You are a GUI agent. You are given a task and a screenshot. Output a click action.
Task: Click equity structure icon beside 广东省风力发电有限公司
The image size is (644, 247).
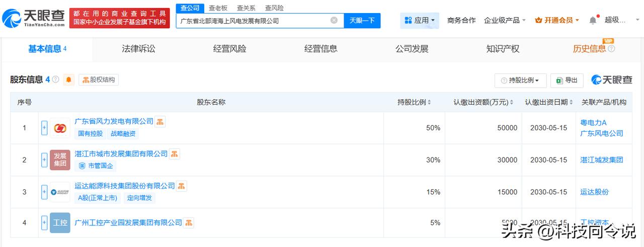[160, 122]
